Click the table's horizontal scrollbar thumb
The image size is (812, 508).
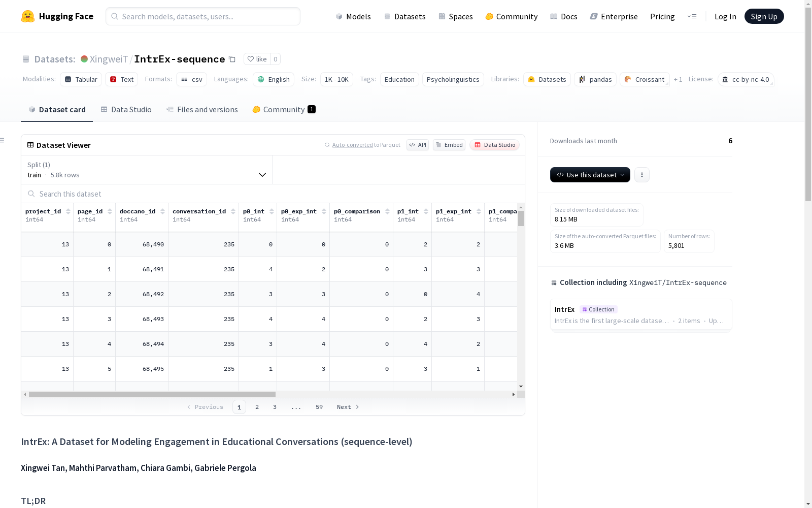(152, 394)
